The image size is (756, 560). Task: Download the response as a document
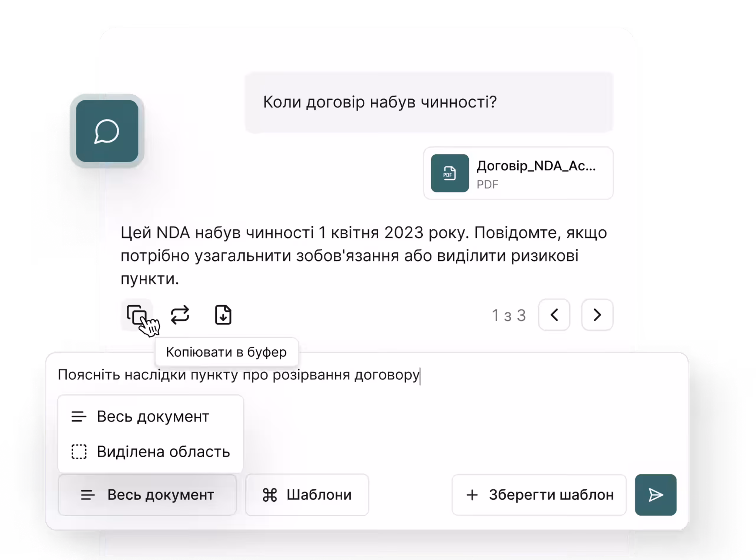223,315
